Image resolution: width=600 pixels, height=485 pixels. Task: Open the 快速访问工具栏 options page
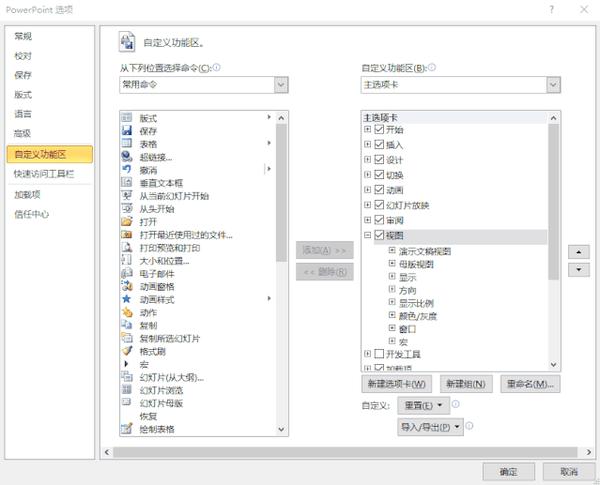coord(44,174)
